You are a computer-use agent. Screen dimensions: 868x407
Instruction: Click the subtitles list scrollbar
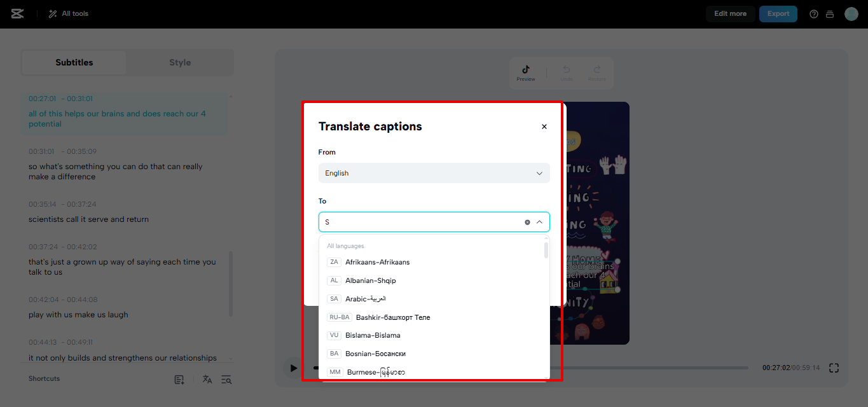230,283
